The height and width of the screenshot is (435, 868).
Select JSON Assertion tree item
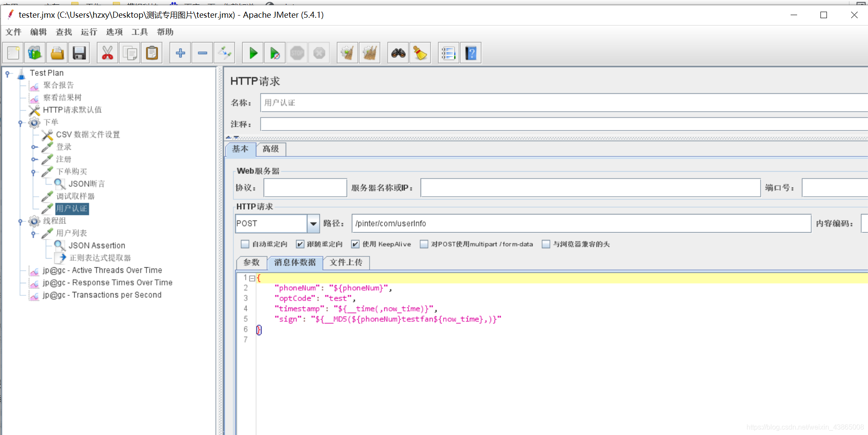(x=97, y=246)
